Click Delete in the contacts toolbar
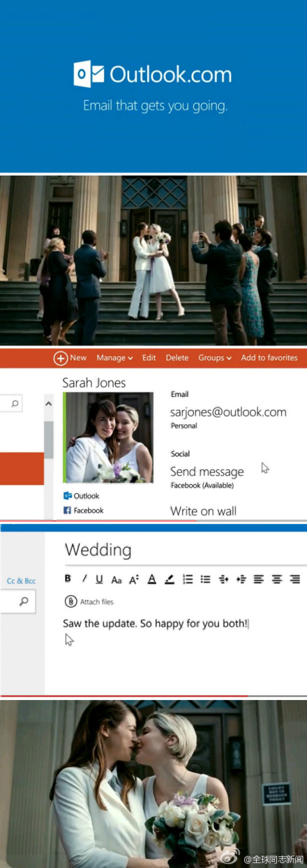307x868 pixels. [177, 357]
